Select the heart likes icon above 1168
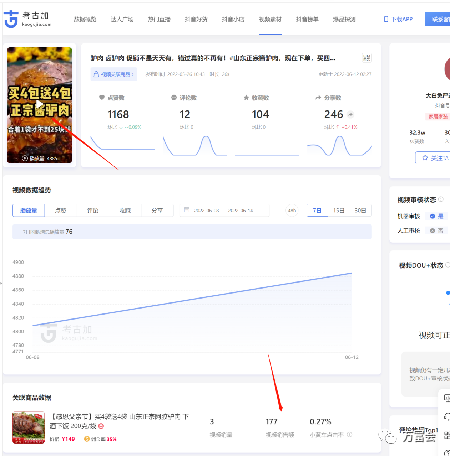 [102, 97]
